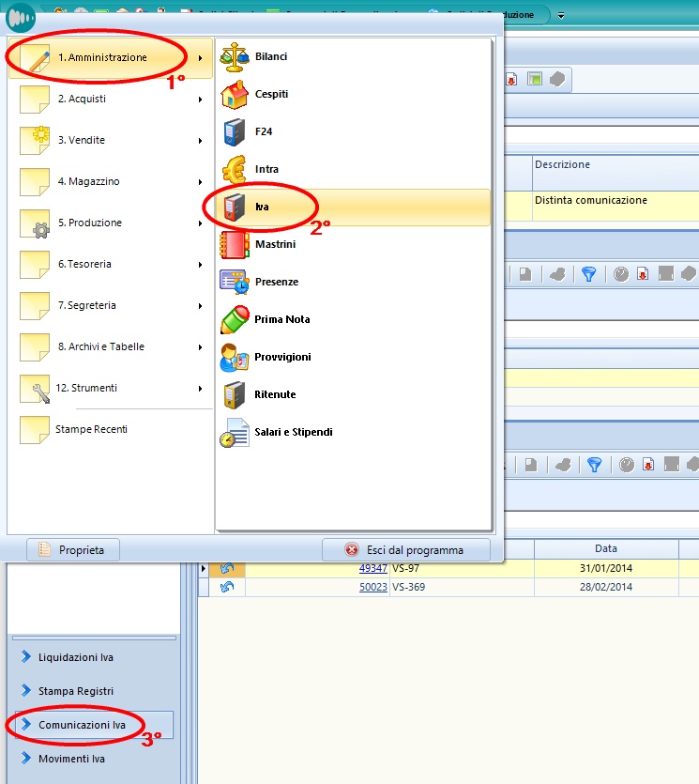Expand the 5. Produzione submenu arrow
The image size is (699, 784).
pyautogui.click(x=200, y=223)
